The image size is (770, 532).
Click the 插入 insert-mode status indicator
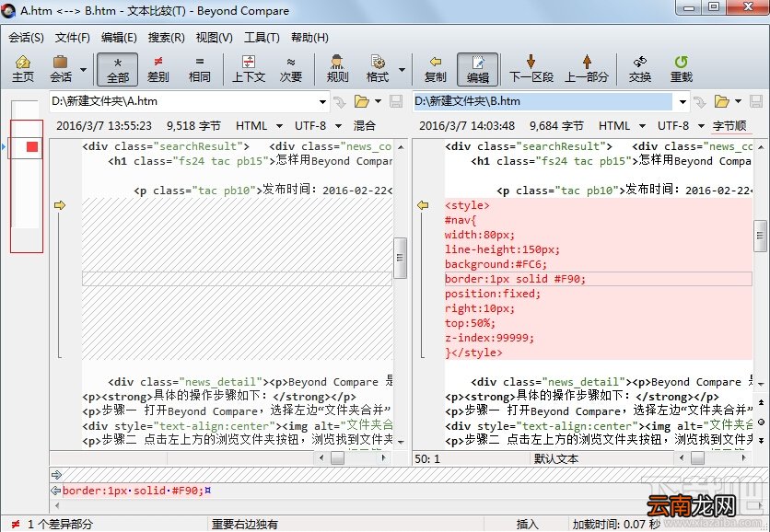point(528,524)
